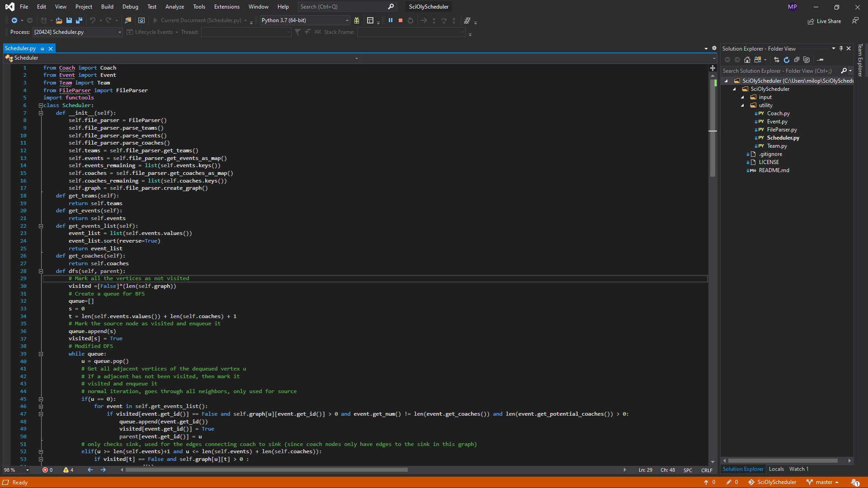This screenshot has width=868, height=488.
Task: Switch to the Locals tab
Action: coord(776,469)
